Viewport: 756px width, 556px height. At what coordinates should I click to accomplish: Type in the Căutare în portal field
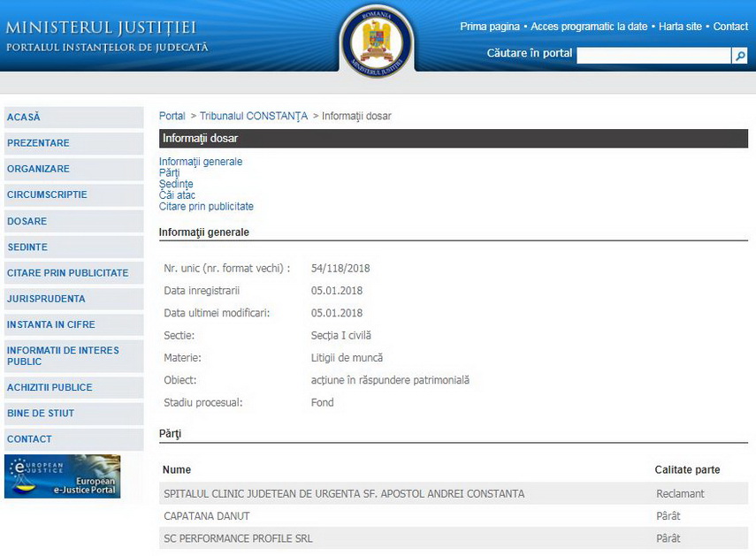pos(653,56)
